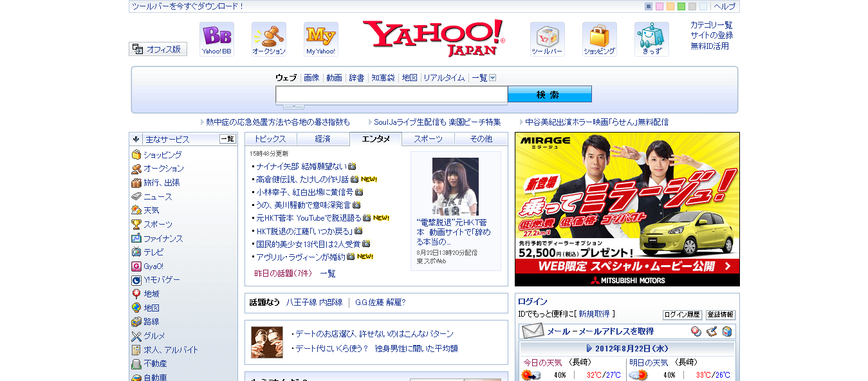Select the 画像 search tab
This screenshot has width=868, height=381.
311,78
